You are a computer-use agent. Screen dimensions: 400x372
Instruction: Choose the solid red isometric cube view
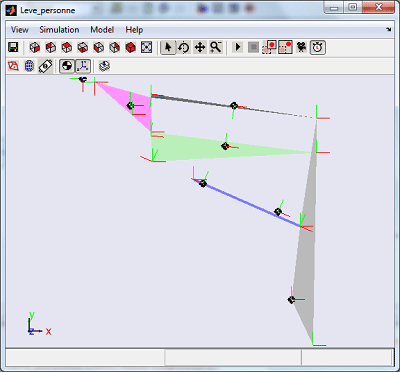coord(130,47)
